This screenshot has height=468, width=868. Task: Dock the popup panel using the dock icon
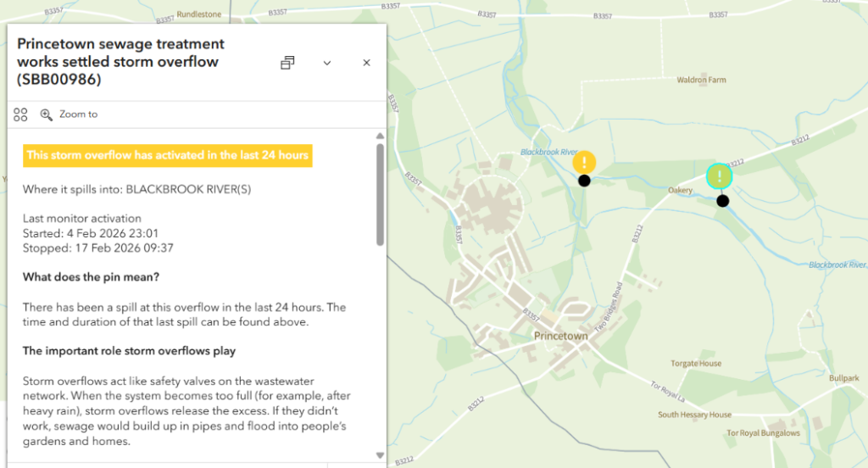[x=287, y=63]
